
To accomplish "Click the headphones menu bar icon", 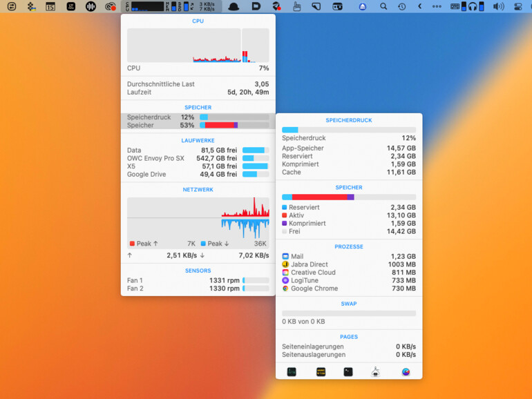I will (x=473, y=6).
